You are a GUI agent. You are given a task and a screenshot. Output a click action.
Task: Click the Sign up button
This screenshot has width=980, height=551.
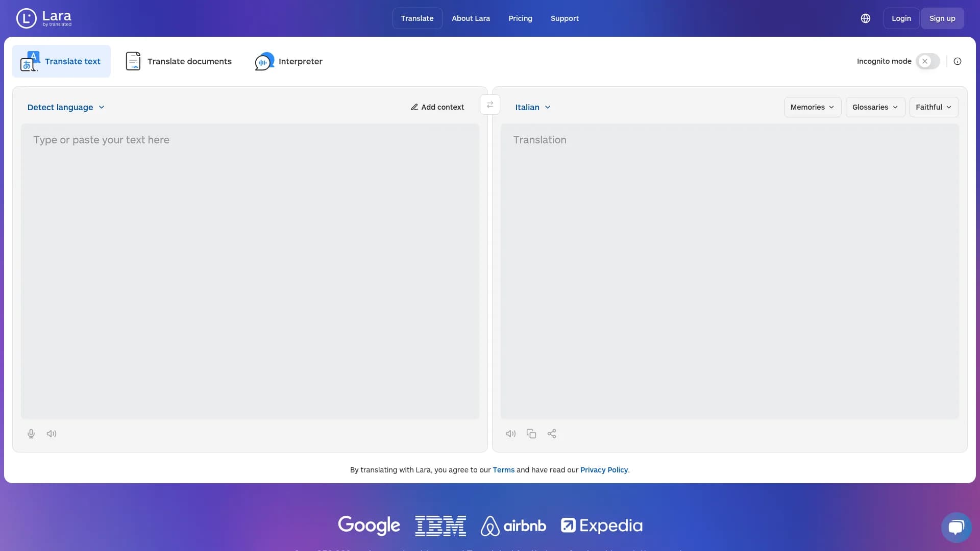(x=942, y=18)
